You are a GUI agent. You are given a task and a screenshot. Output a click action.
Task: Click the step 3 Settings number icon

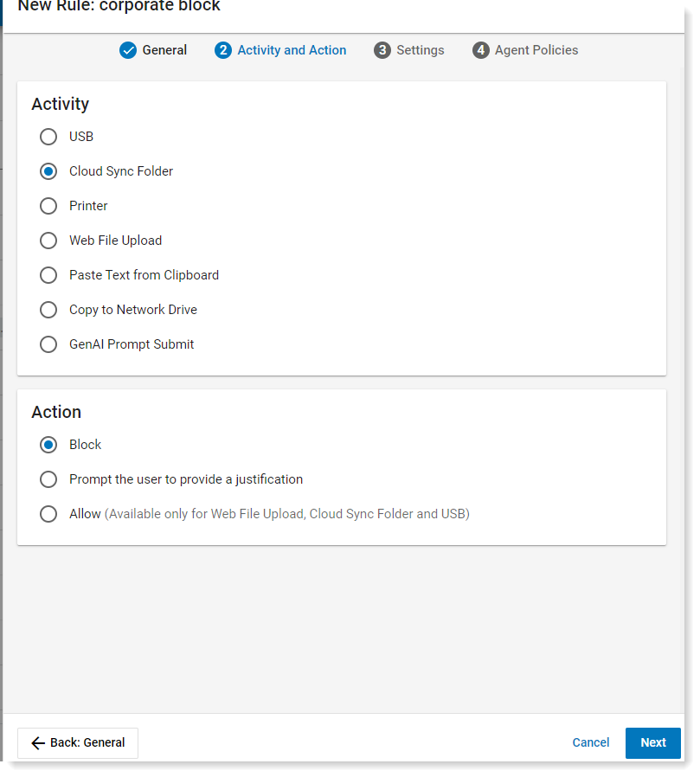point(382,50)
